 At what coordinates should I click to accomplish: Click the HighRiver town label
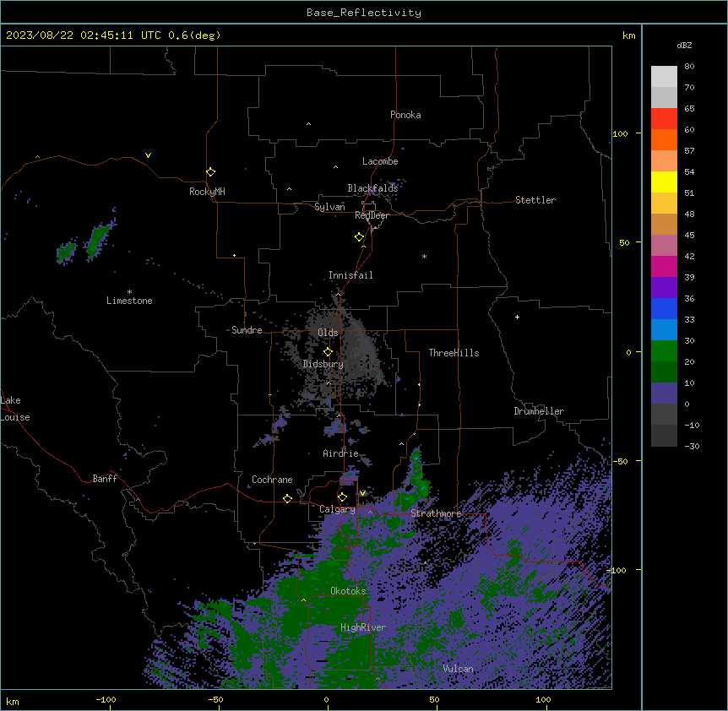363,627
